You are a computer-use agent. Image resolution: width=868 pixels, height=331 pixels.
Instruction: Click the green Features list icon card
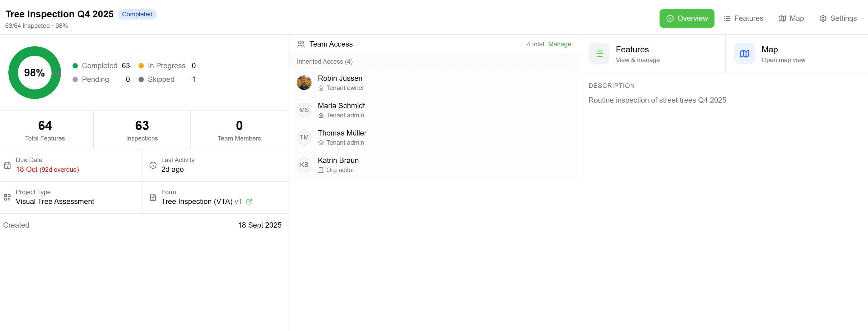point(599,54)
